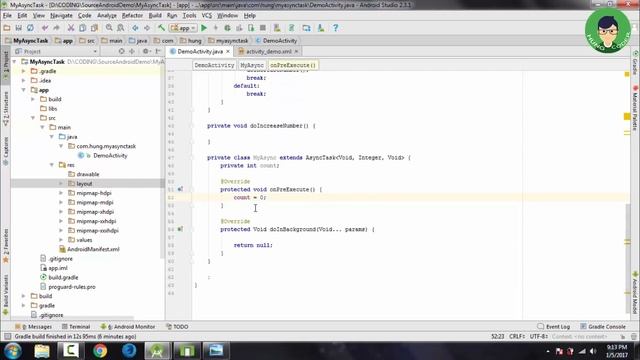Open the Project view selector dropdown
The height and width of the screenshot is (360, 640).
tap(56, 51)
